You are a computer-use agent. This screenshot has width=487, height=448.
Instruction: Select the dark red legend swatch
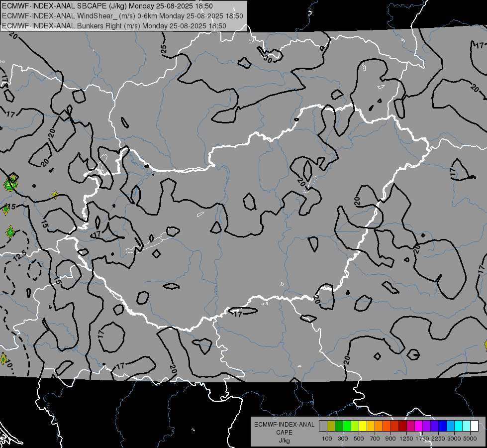403,426
